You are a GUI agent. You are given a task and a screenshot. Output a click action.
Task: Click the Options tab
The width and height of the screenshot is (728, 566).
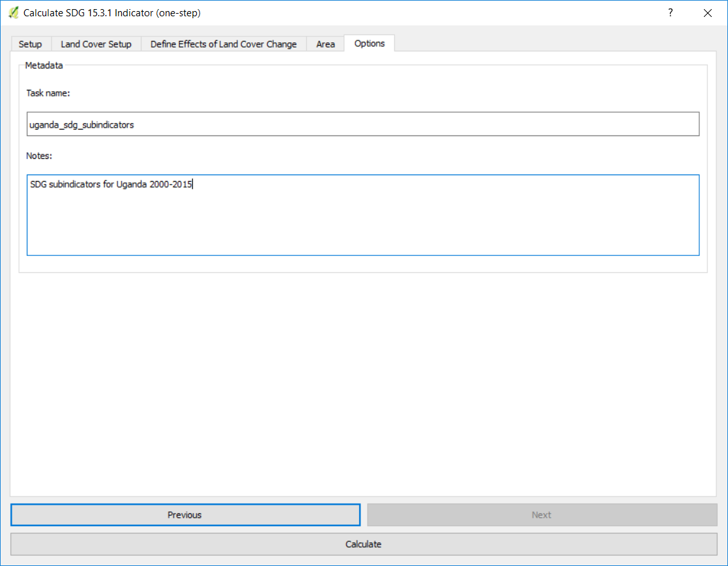point(369,44)
